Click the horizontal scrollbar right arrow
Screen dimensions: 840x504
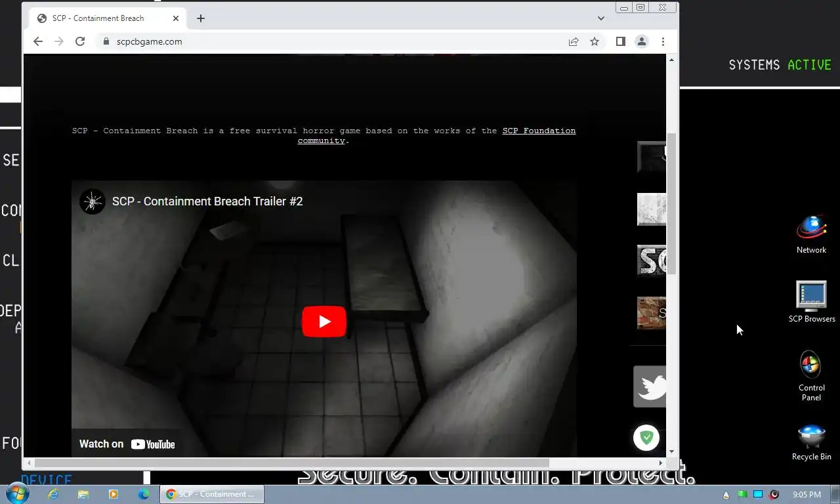click(x=661, y=463)
